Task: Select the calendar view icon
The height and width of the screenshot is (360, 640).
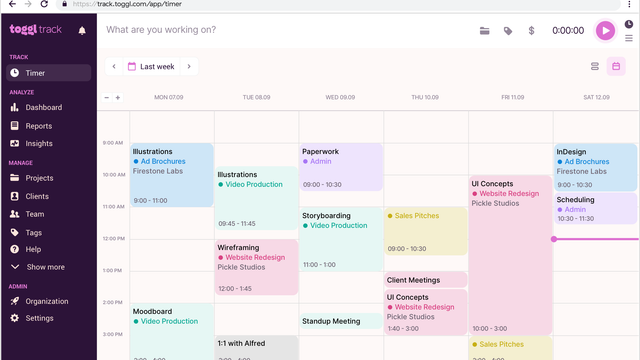Action: [616, 67]
